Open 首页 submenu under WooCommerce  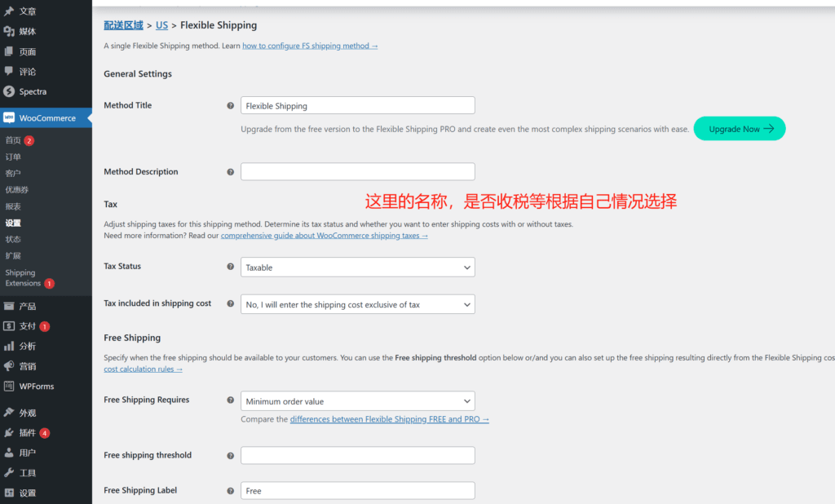(x=13, y=140)
